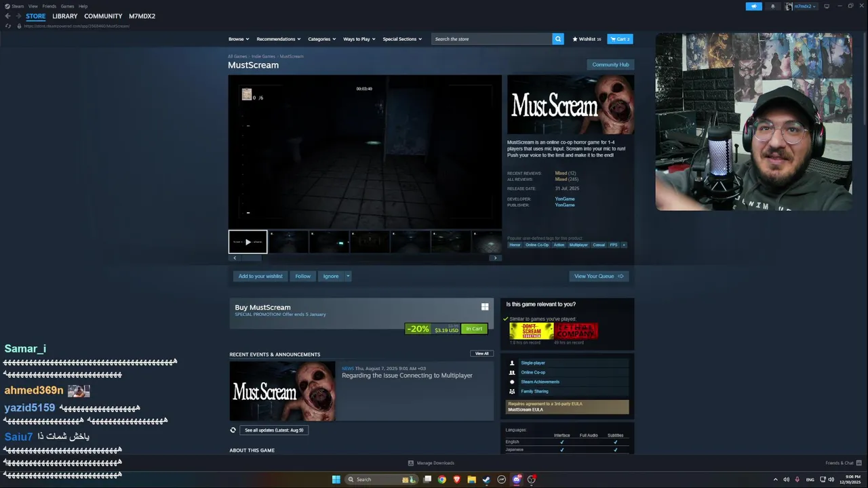The height and width of the screenshot is (488, 868).
Task: Open Chrome from the taskbar
Action: [x=442, y=479]
